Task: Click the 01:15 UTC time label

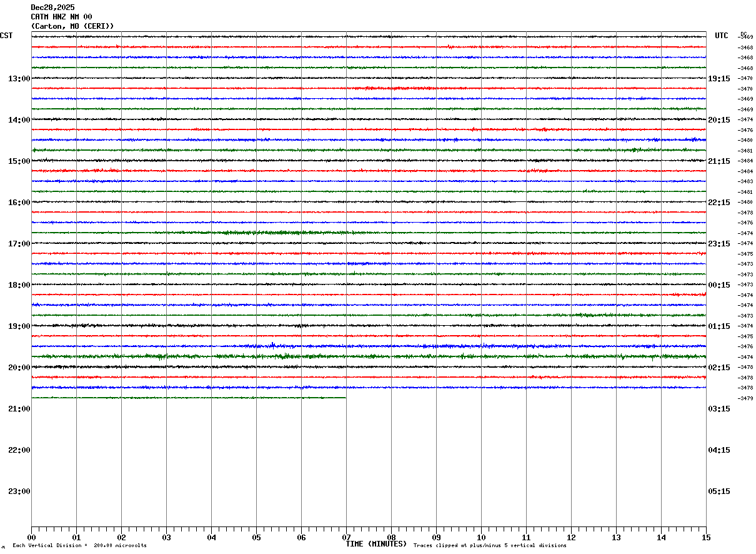Action: coord(719,326)
